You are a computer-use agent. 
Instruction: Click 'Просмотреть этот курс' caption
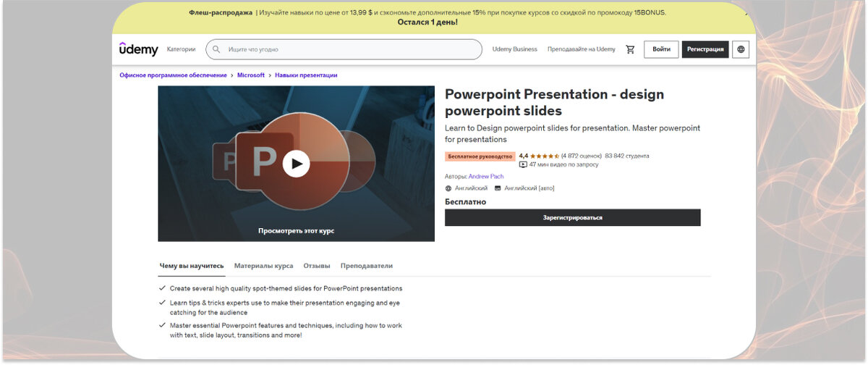(x=296, y=231)
